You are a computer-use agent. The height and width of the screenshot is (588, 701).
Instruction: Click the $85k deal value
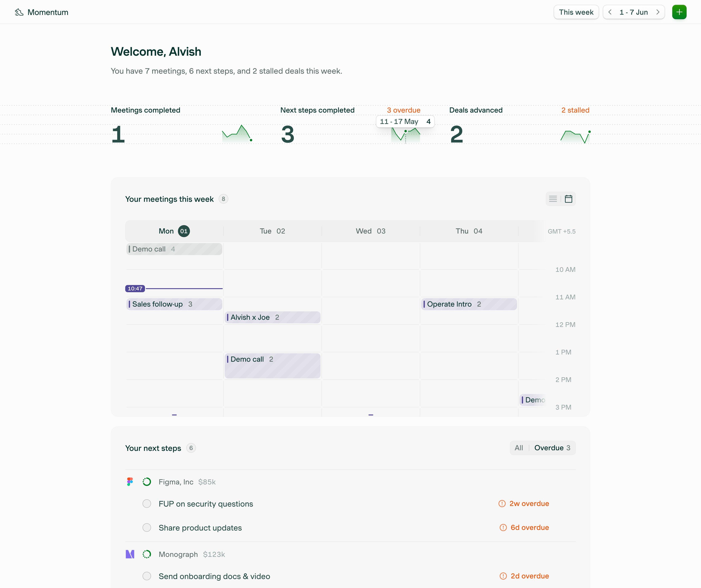[207, 482]
